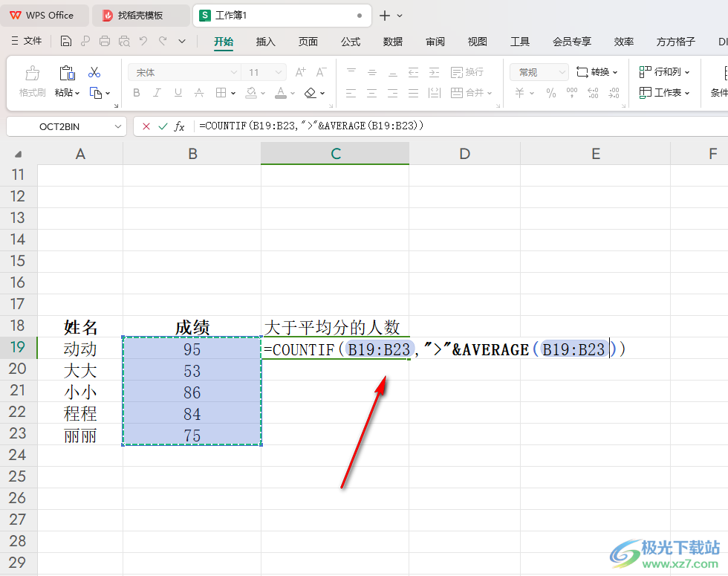Toggle Italic formatting

click(157, 93)
